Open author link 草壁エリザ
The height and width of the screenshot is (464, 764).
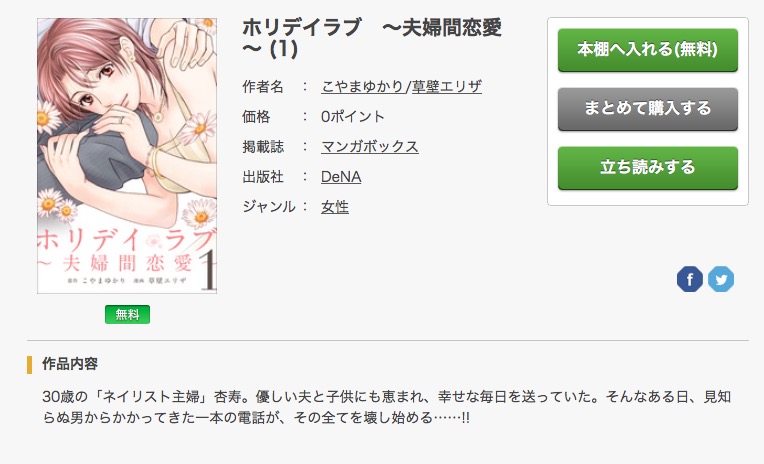point(446,87)
